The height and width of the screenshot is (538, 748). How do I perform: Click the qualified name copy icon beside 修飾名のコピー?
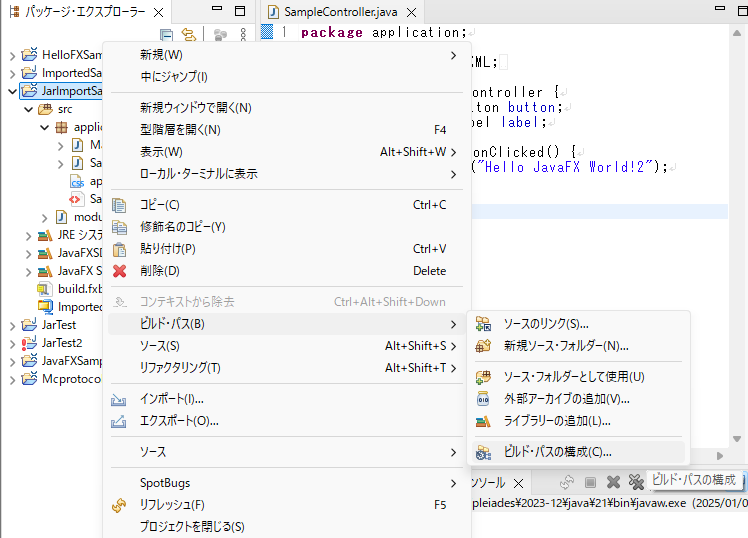click(119, 228)
